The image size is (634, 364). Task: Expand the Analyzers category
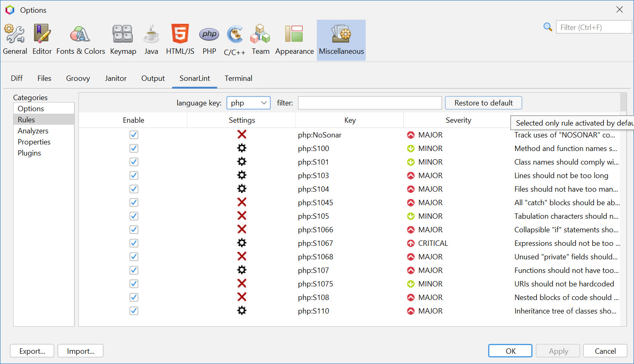tap(33, 130)
